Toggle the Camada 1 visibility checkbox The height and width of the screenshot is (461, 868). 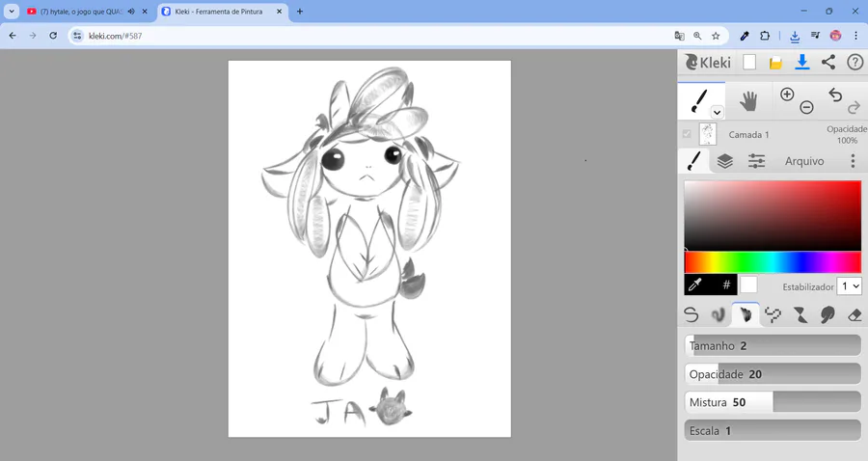[687, 134]
